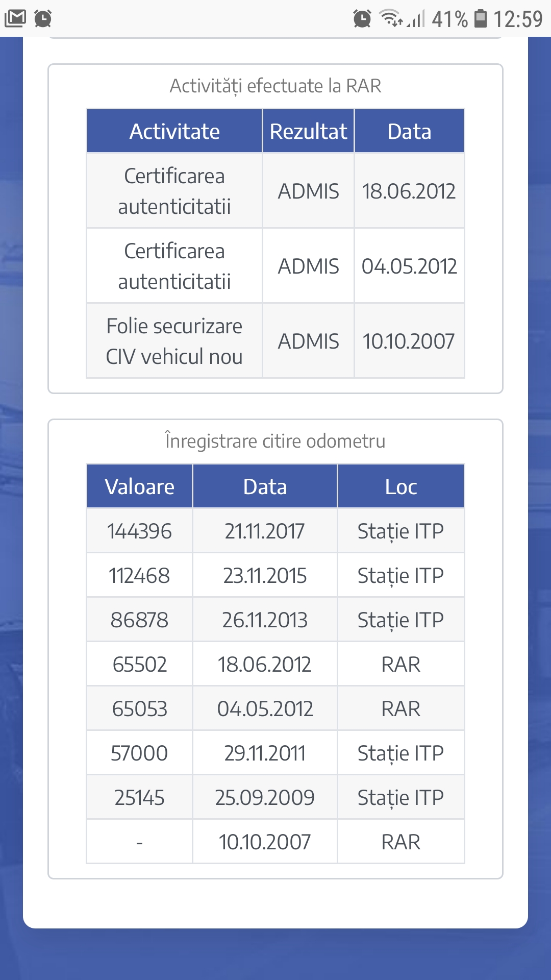The image size is (551, 980).
Task: Tap the 'Activități efectuate la RAR' heading
Action: (275, 86)
